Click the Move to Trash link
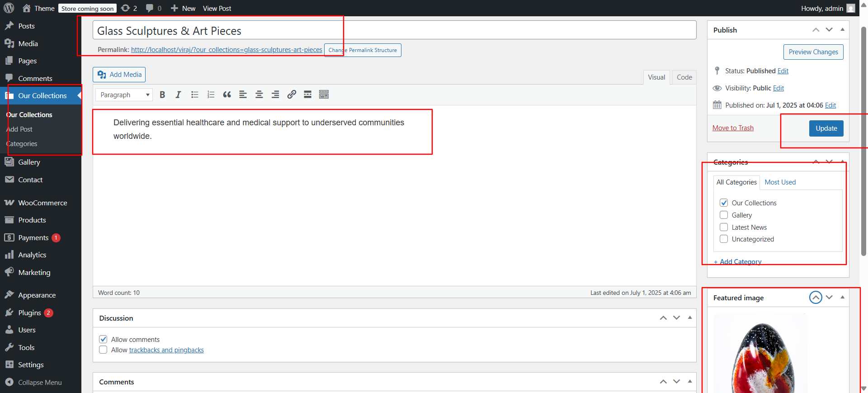The width and height of the screenshot is (868, 393). (733, 128)
